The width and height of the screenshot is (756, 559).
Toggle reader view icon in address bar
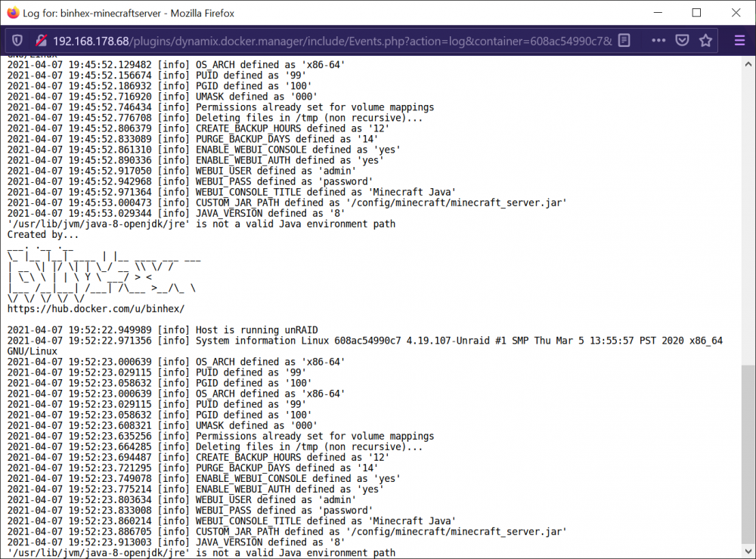[x=624, y=41]
